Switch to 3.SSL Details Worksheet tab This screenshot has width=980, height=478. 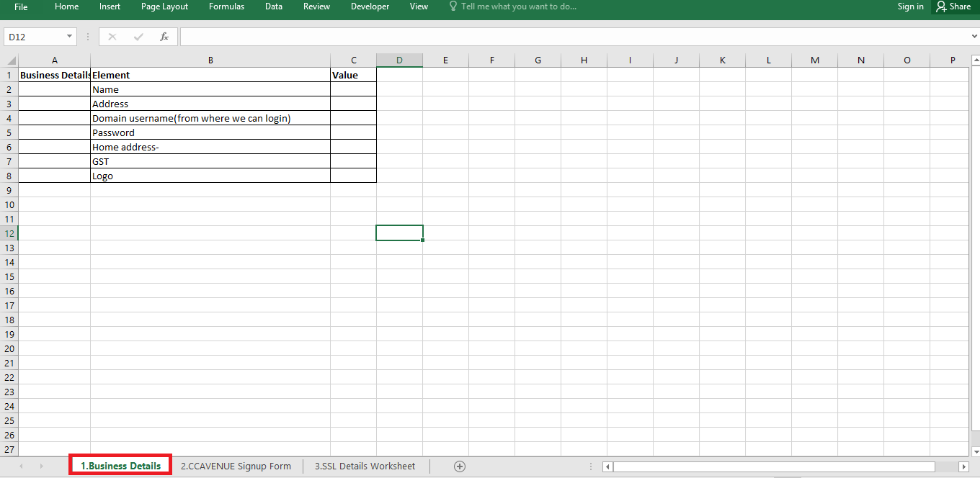[365, 466]
